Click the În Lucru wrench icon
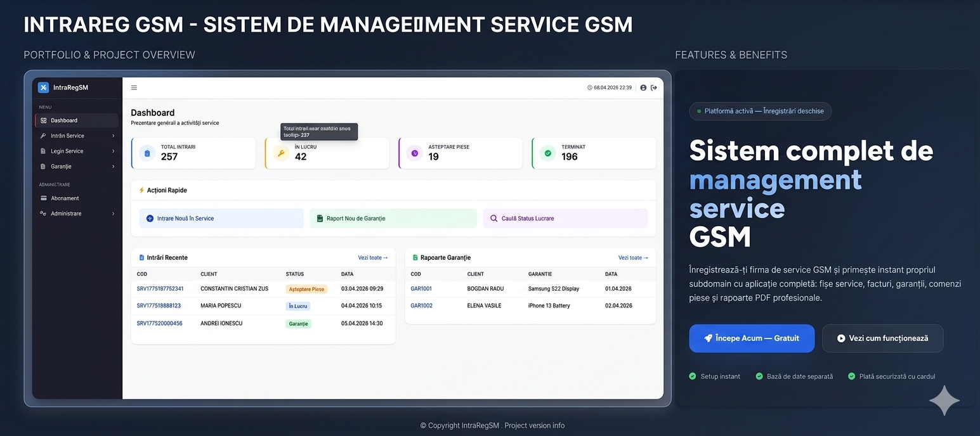Viewport: 980px width, 436px height. click(x=281, y=153)
